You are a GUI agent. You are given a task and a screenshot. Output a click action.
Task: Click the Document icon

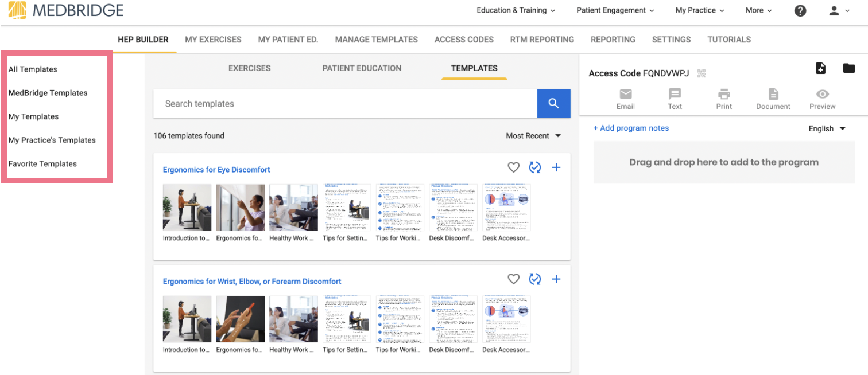click(774, 94)
